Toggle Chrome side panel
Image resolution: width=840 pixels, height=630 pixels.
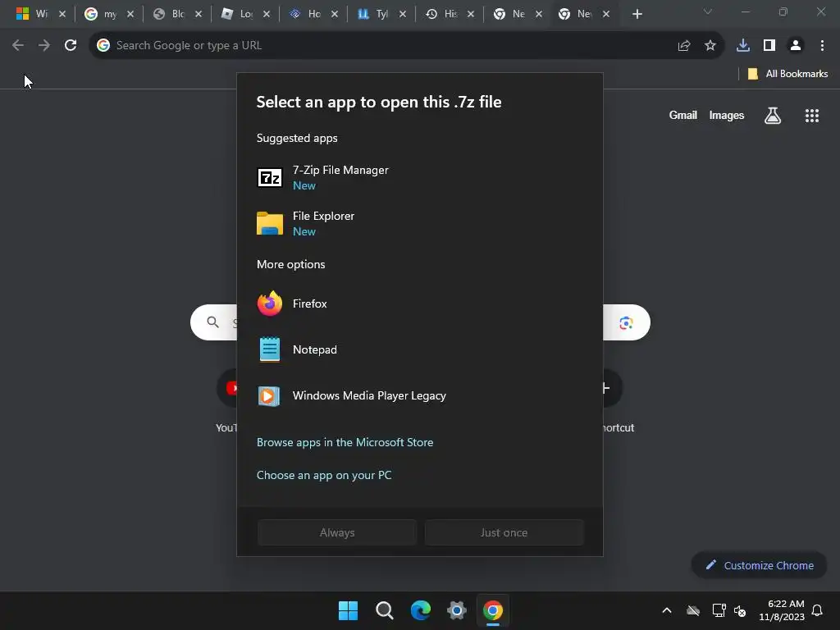769,46
